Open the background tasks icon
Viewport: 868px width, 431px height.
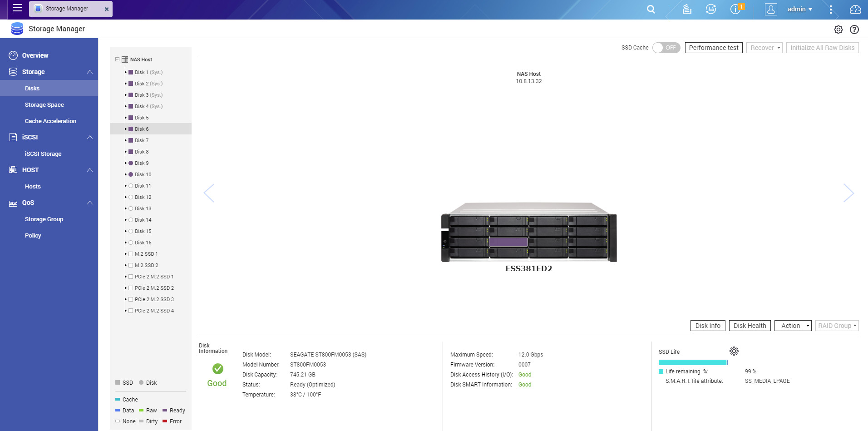coord(687,10)
